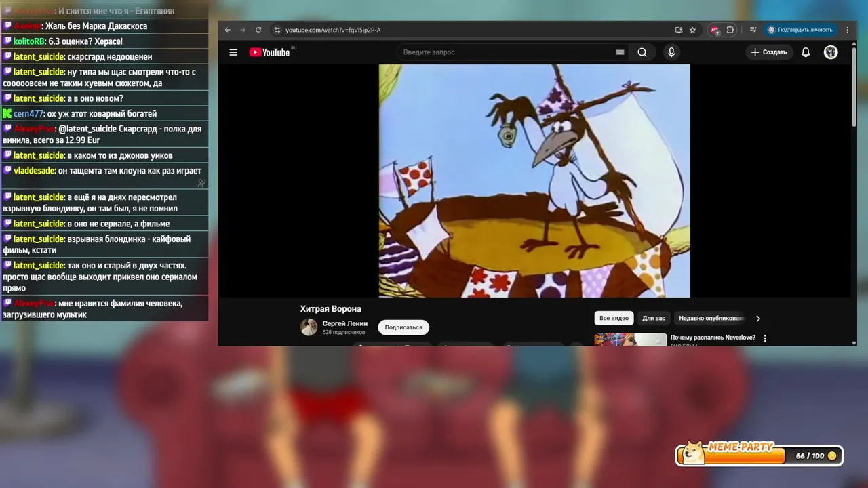Open the YouTube hamburger guide menu
Screen dimensions: 868x488
(x=233, y=52)
